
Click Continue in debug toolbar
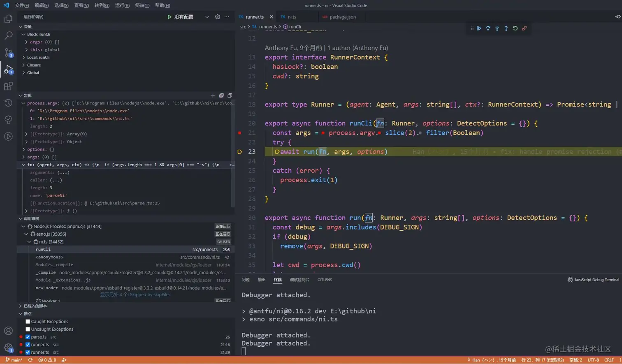pyautogui.click(x=479, y=28)
